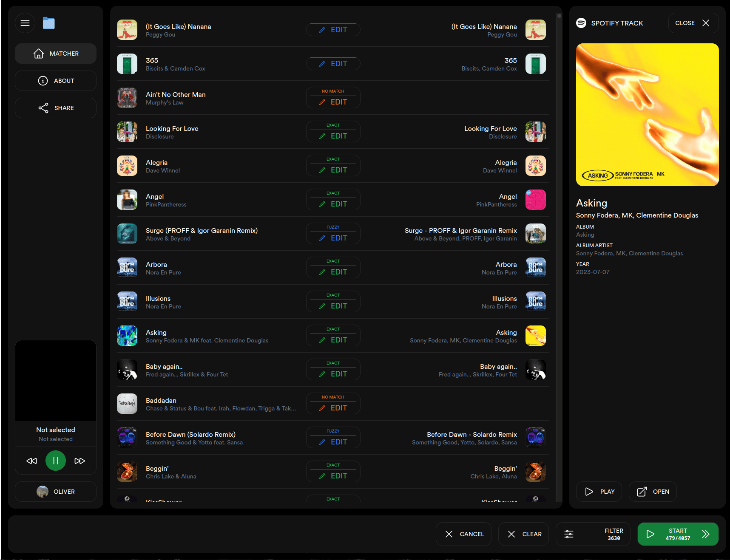The image size is (730, 560).
Task: Select Spotify title Surge - PROFF & Igor Garanin Remix
Action: click(x=461, y=230)
